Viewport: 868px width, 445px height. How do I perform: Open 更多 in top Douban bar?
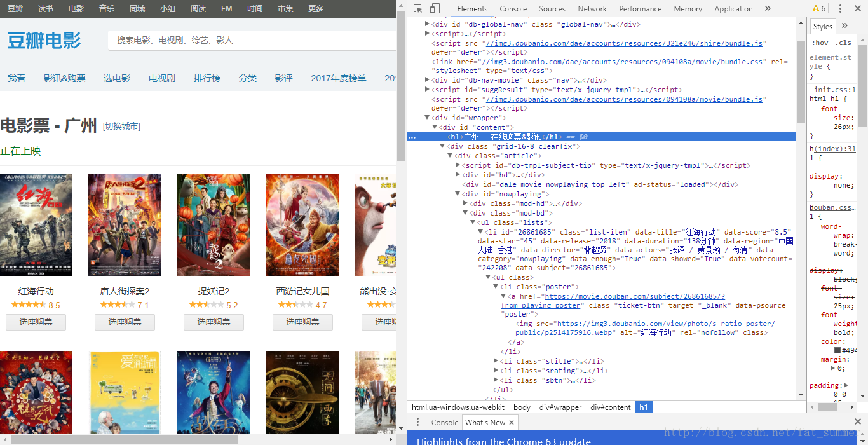coord(316,9)
